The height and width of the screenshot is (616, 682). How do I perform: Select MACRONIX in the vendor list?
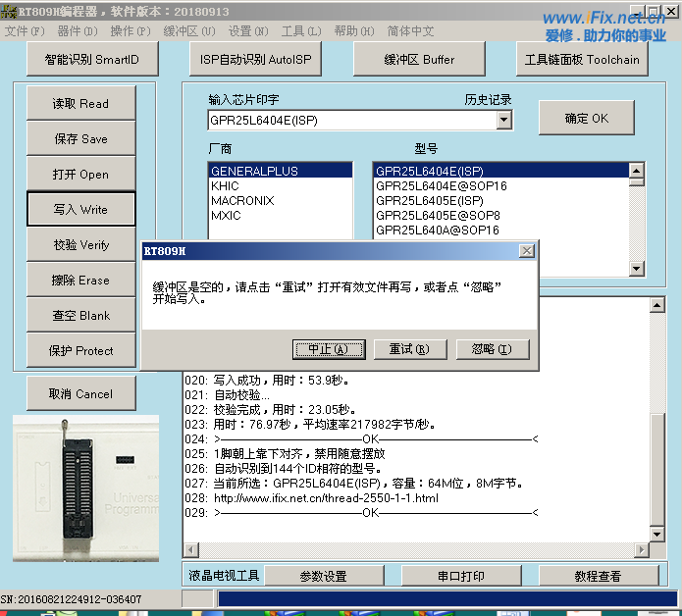pos(280,200)
